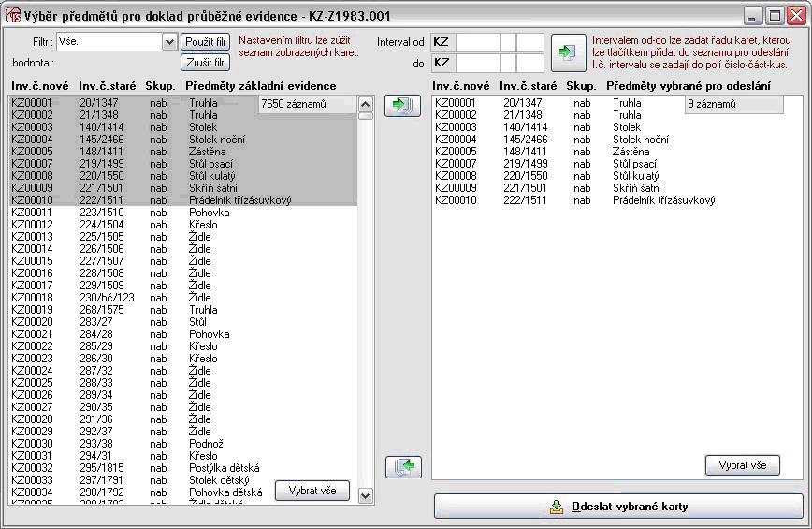This screenshot has height=529, width=812.
Task: Select row KZ00013 Židle in the left list
Action: point(182,237)
